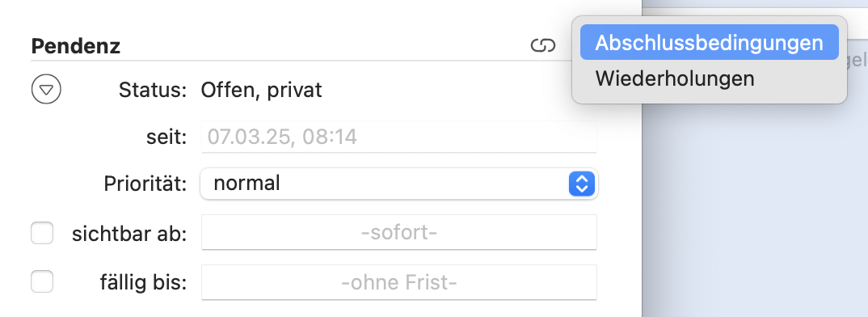868x317 pixels.
Task: Open the Priorität dropdown showing normal
Action: tap(398, 184)
